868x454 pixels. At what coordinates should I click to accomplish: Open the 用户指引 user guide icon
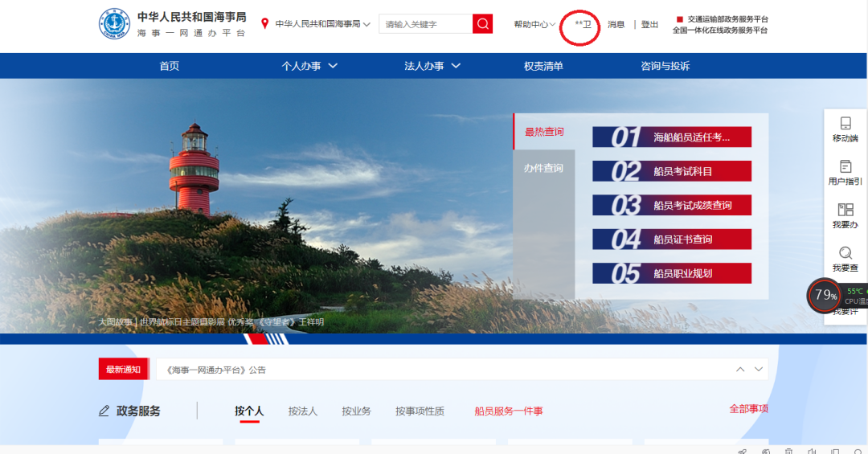pyautogui.click(x=845, y=172)
